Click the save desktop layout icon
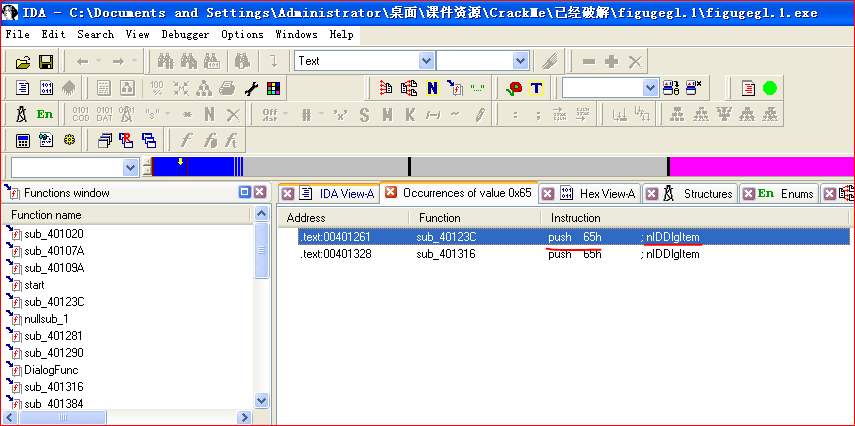This screenshot has width=855, height=426. point(671,88)
